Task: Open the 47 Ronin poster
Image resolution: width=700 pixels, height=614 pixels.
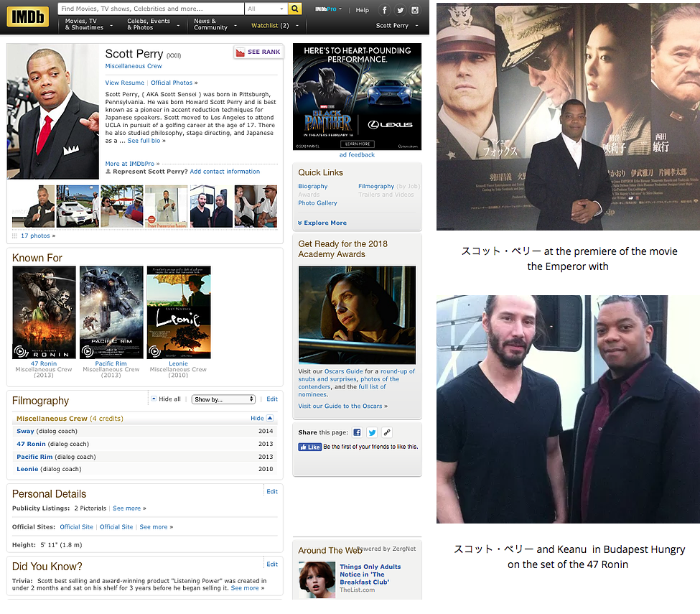Action: coord(44,312)
